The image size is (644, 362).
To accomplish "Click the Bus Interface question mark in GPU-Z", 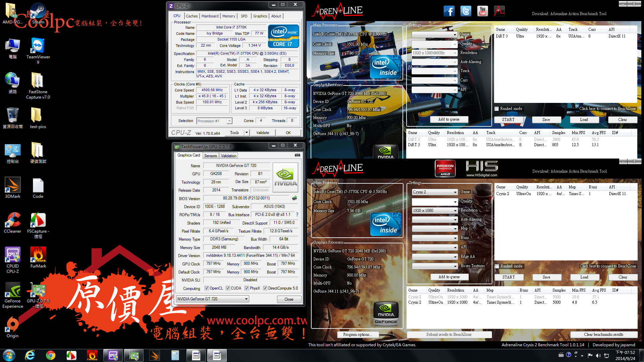I will click(297, 215).
